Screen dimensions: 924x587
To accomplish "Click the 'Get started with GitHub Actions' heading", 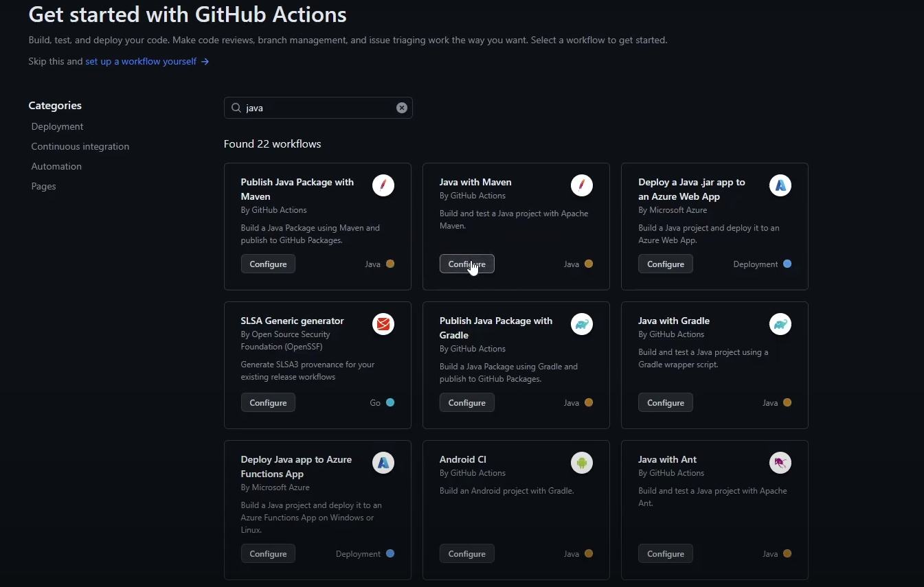I will 188,14.
